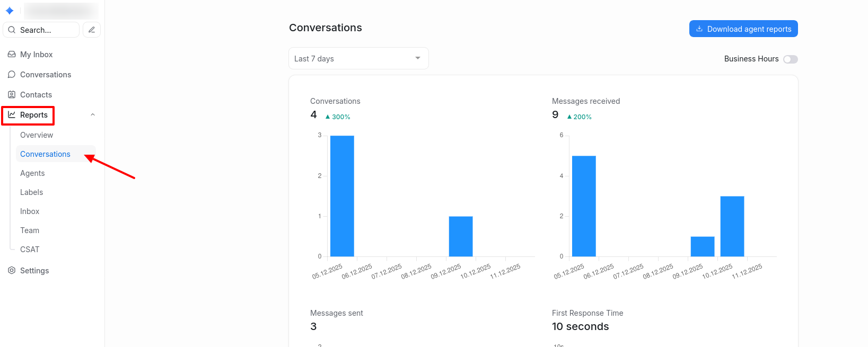
Task: Click the Contacts address book icon
Action: [12, 95]
